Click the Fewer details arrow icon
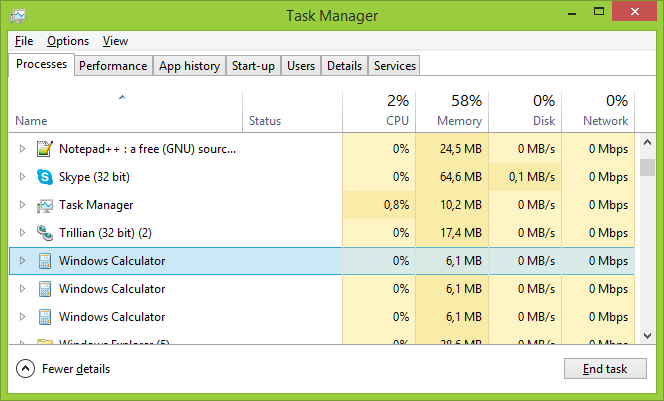 (x=25, y=368)
